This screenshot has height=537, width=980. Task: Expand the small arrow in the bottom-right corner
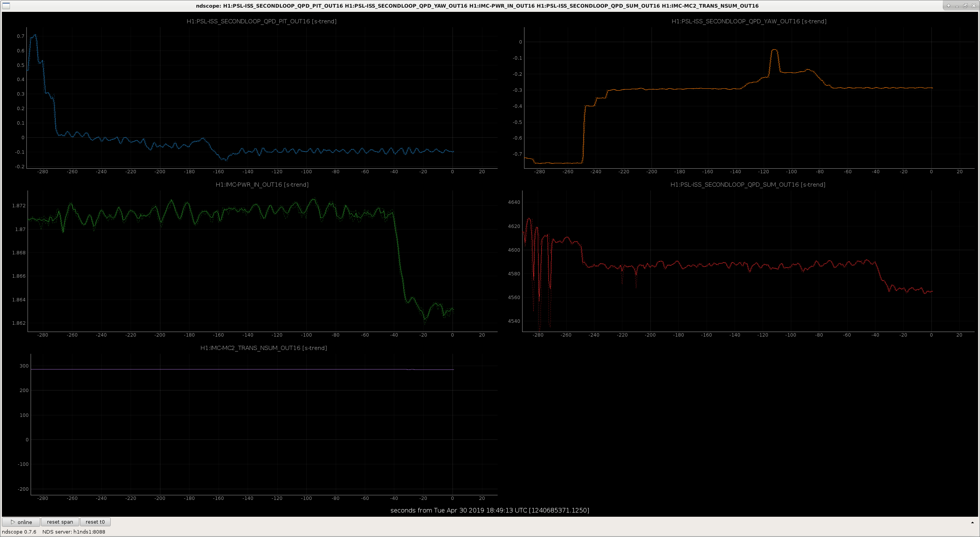[x=972, y=522]
